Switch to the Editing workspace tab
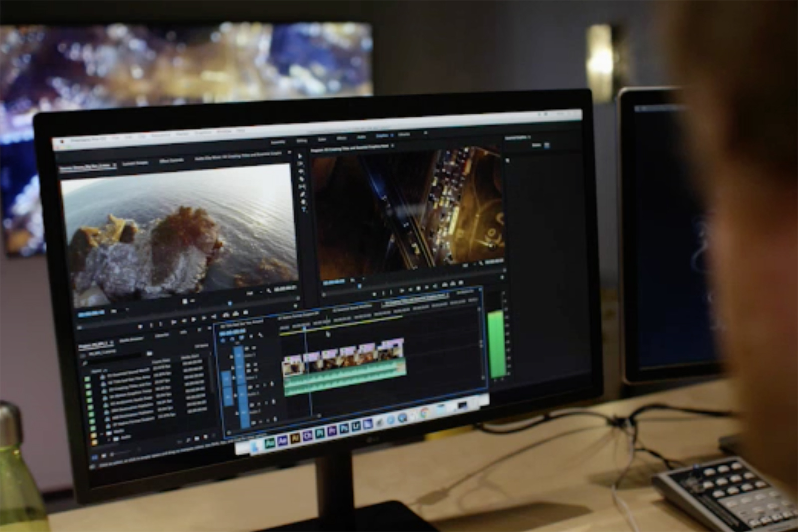798x532 pixels. pyautogui.click(x=302, y=141)
